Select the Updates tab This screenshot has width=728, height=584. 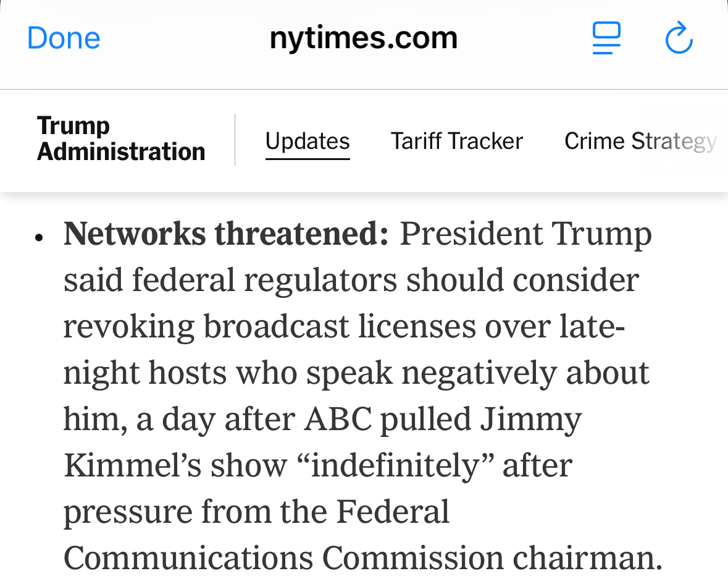click(308, 142)
